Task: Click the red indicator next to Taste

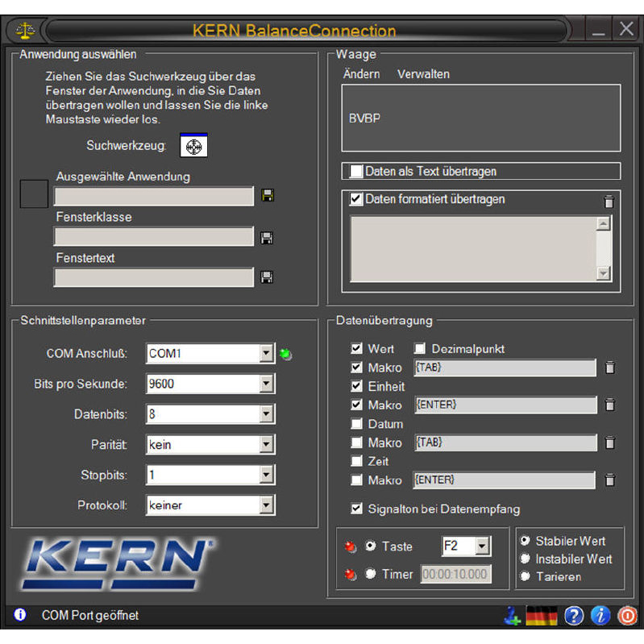Action: (351, 546)
